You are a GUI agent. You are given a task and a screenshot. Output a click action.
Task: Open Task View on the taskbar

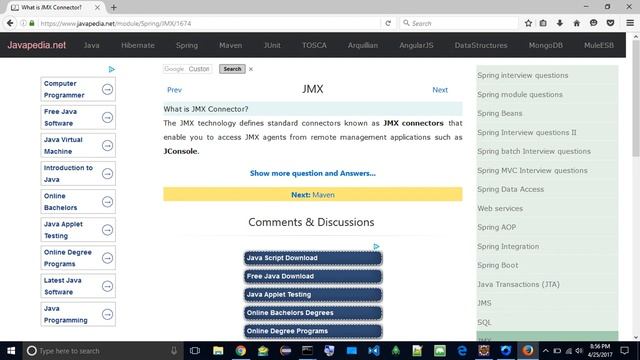pyautogui.click(x=195, y=351)
